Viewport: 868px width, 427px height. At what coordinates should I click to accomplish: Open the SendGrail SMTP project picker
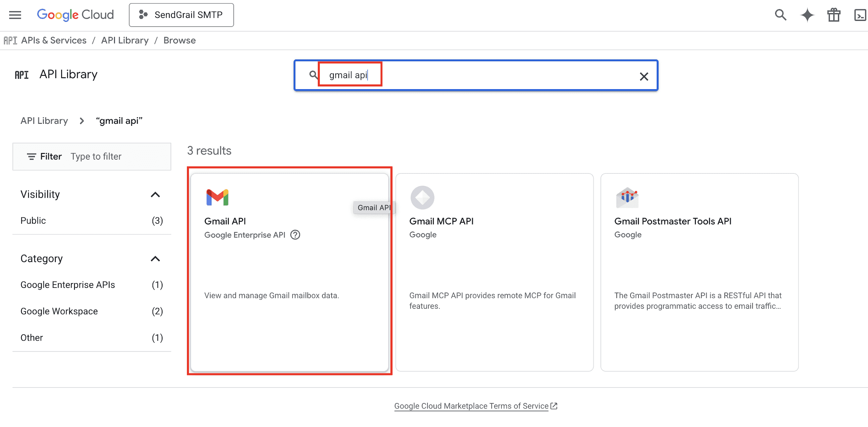[181, 15]
